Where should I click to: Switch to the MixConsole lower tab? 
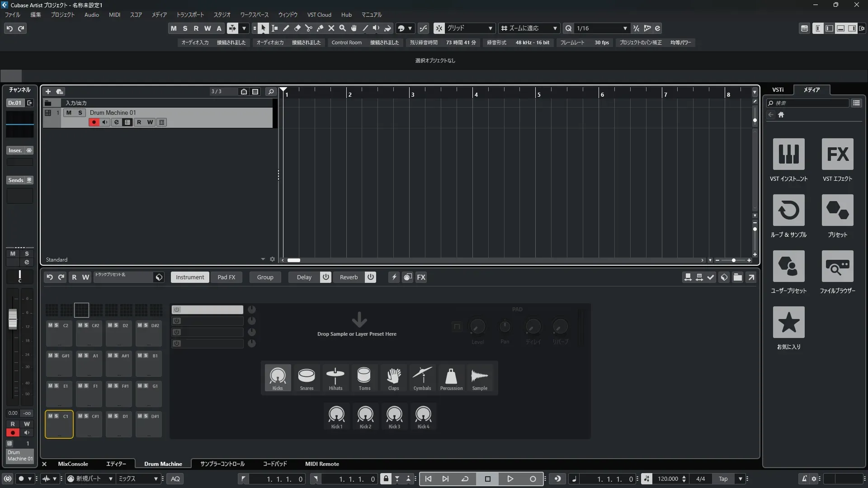(73, 464)
